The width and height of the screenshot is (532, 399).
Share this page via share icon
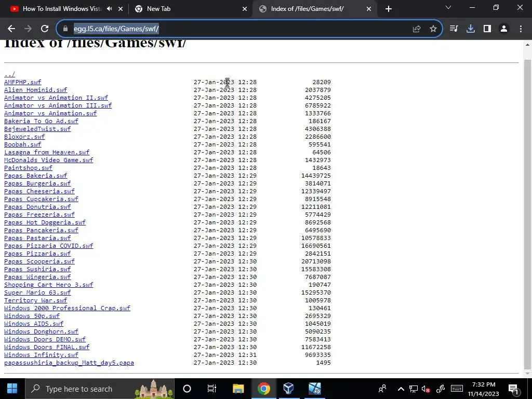(x=417, y=29)
